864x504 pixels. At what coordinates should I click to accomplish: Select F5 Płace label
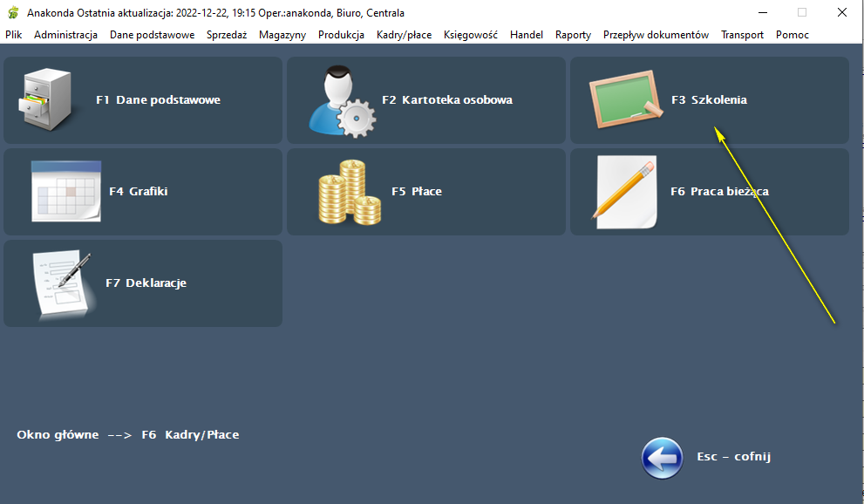click(x=417, y=191)
